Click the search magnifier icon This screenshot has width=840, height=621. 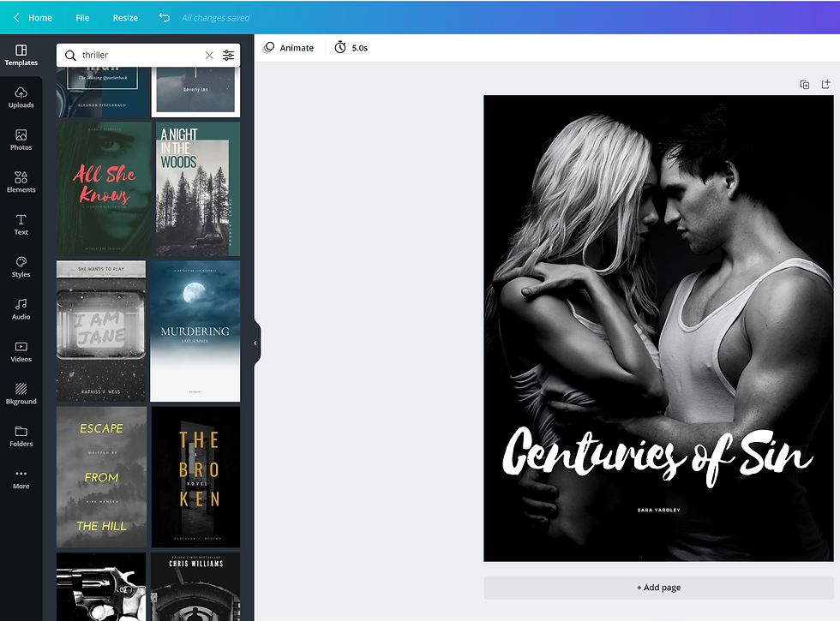pyautogui.click(x=70, y=55)
